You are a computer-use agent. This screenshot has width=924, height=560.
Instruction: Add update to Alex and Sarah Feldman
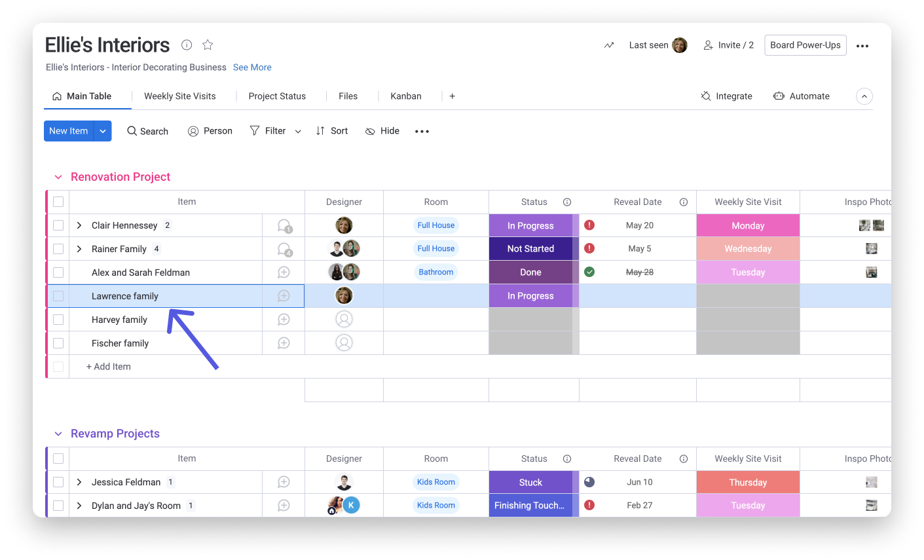[284, 272]
